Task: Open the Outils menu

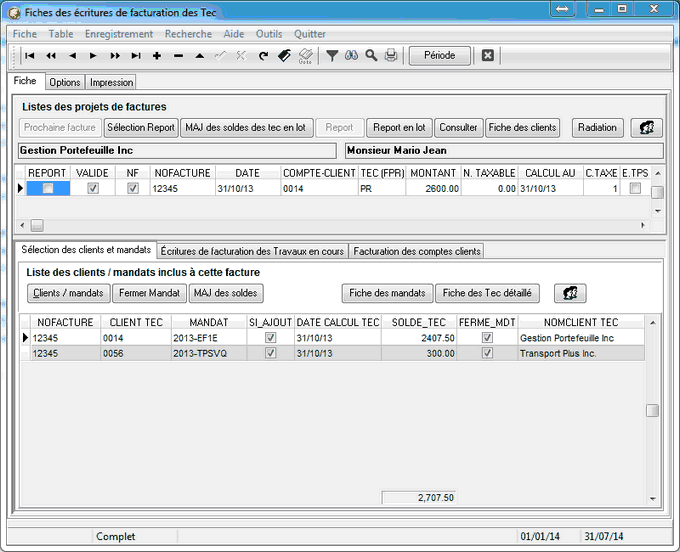Action: pos(269,34)
